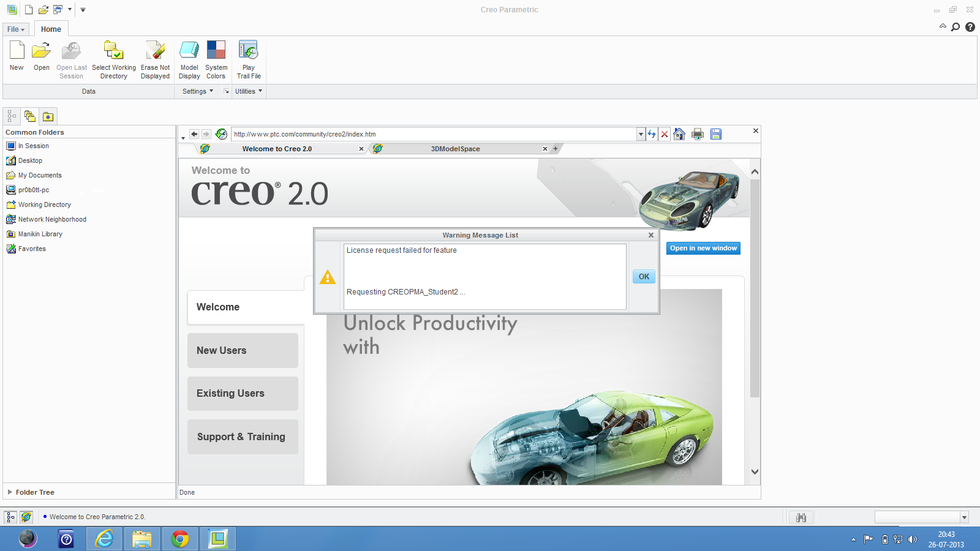Open Google Chrome from taskbar
980x551 pixels.
click(x=180, y=539)
